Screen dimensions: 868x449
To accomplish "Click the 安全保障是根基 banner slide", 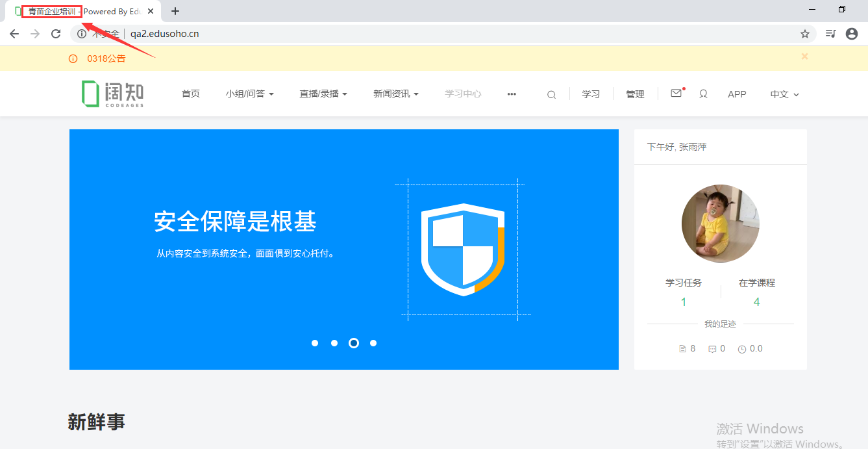I will tap(344, 250).
